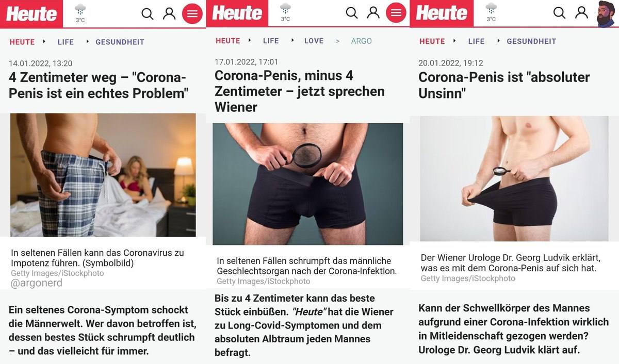Select GESUNDHEIT breadcrumb in the 14.01.2022 article panel
The image size is (619, 364).
120,42
